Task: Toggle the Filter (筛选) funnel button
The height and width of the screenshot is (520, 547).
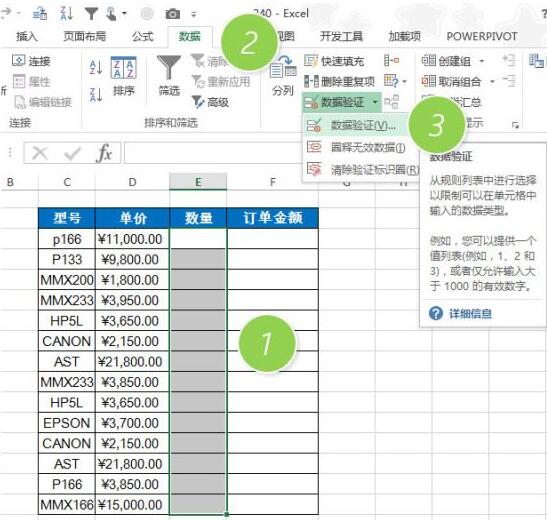Action: (x=169, y=75)
